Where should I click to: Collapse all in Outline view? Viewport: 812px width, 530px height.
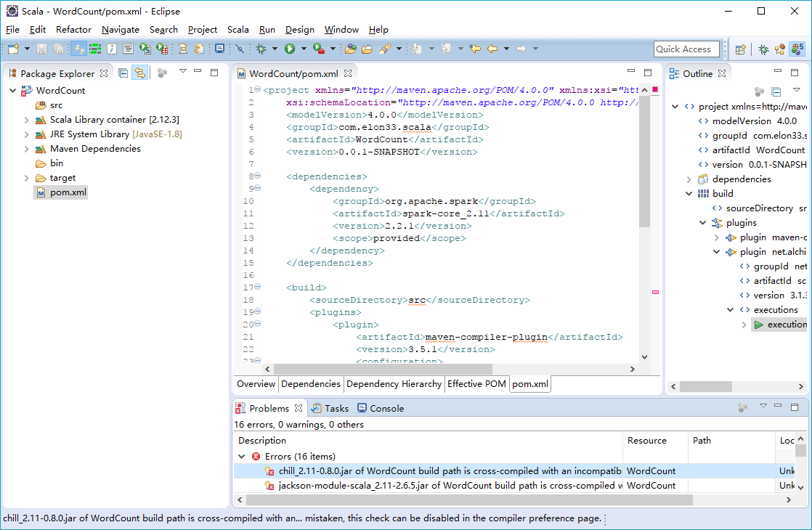(776, 91)
